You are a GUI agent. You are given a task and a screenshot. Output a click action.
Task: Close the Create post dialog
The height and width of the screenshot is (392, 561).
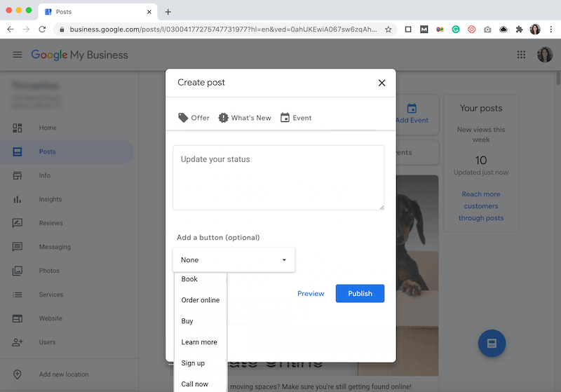381,83
